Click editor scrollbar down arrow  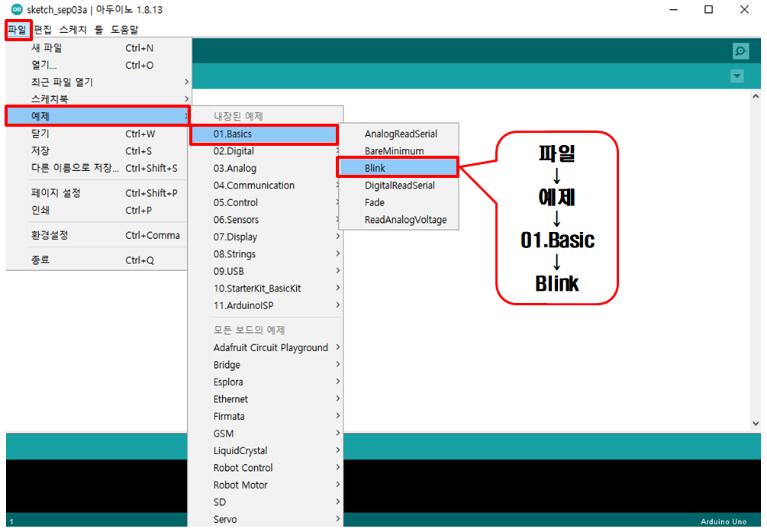[756, 424]
